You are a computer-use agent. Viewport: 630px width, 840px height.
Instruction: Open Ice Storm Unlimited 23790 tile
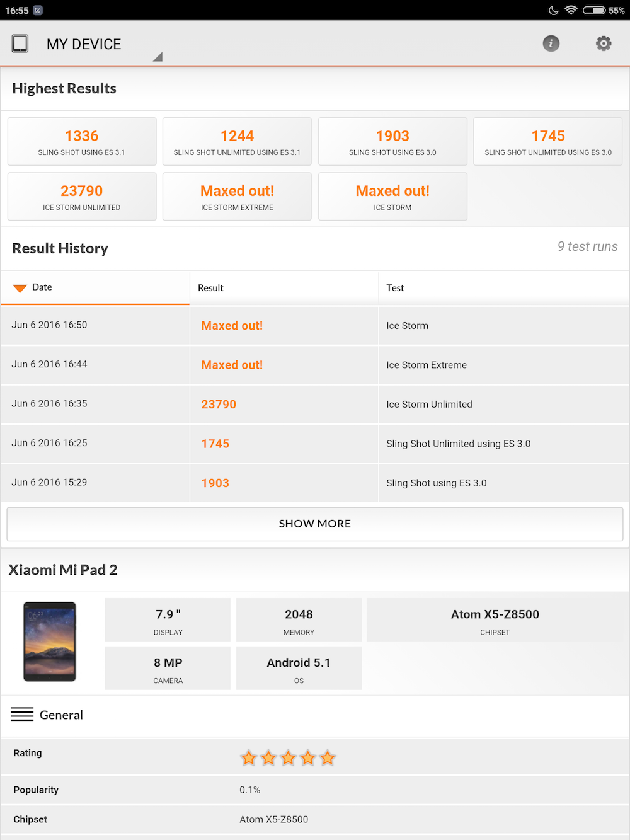point(82,197)
